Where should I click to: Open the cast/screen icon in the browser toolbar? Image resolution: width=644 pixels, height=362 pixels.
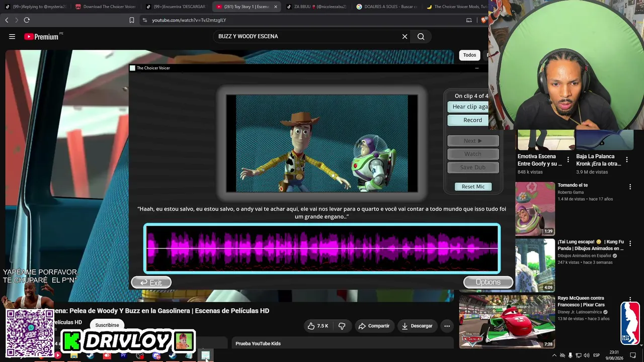[469, 20]
